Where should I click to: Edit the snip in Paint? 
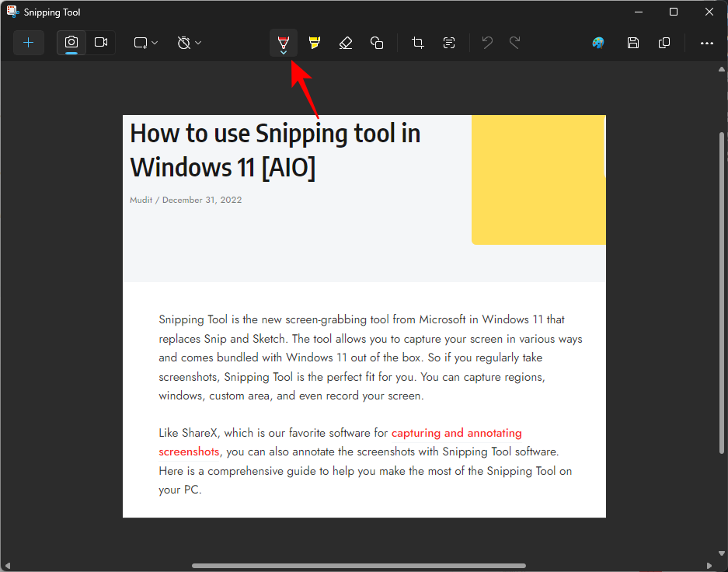pos(598,43)
